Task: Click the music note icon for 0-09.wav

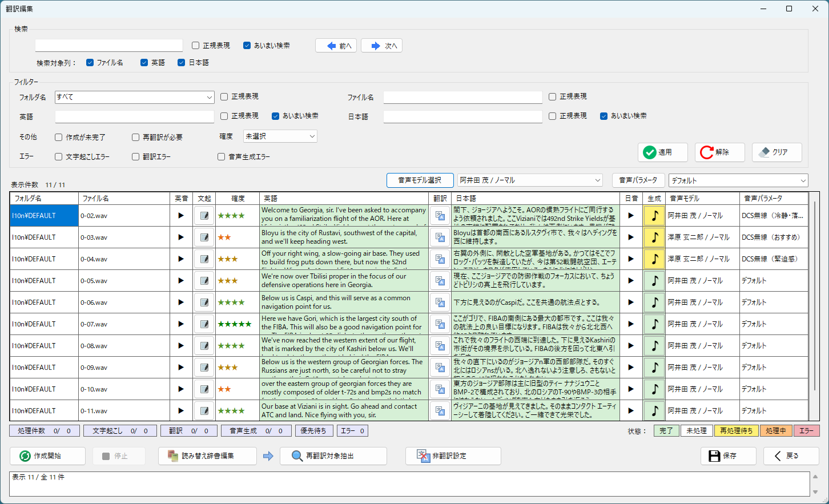Action: pos(654,368)
